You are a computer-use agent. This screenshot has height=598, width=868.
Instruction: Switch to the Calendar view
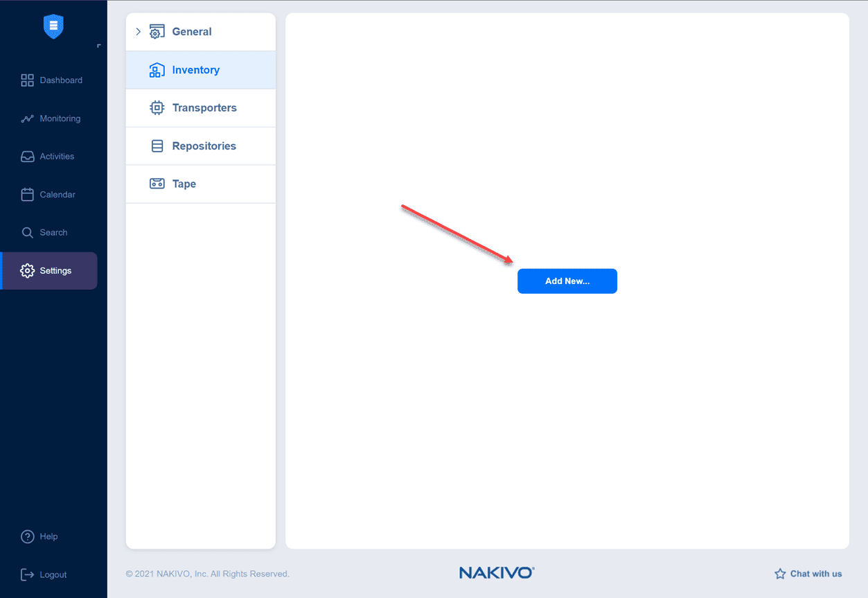[x=57, y=195]
